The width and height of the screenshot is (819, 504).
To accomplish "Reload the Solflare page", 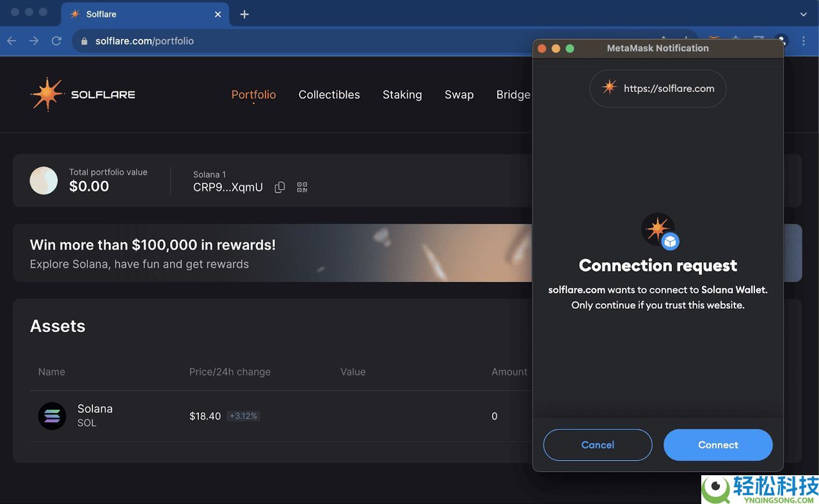I will click(56, 41).
